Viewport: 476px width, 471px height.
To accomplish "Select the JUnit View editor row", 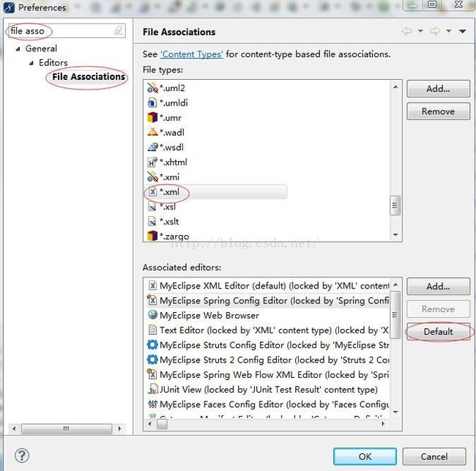I will pyautogui.click(x=267, y=389).
